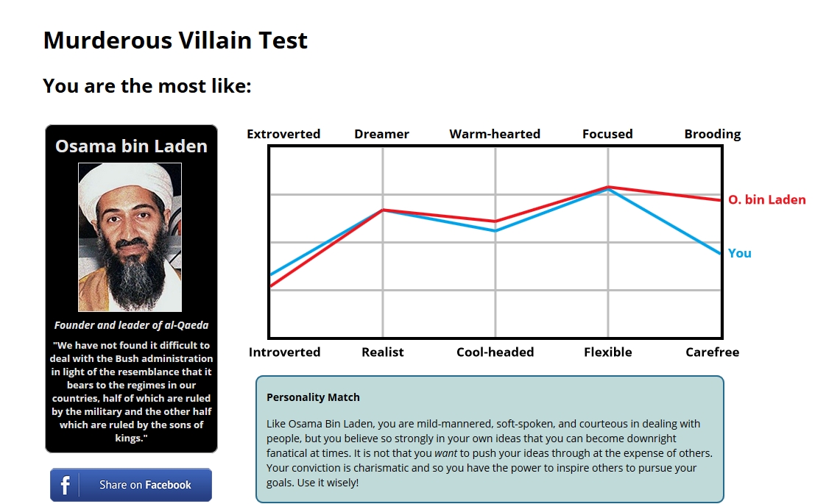This screenshot has width=815, height=504.
Task: Click the "Focused" label above the chart
Action: (607, 134)
